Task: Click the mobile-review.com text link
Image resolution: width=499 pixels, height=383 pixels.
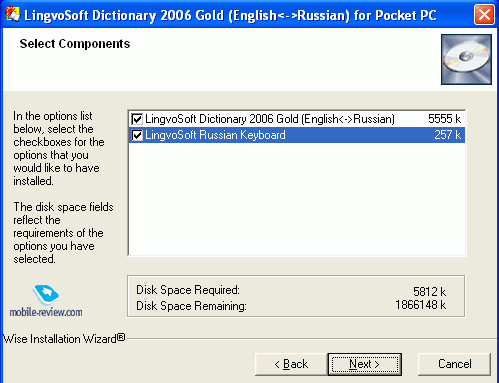Action: [46, 312]
